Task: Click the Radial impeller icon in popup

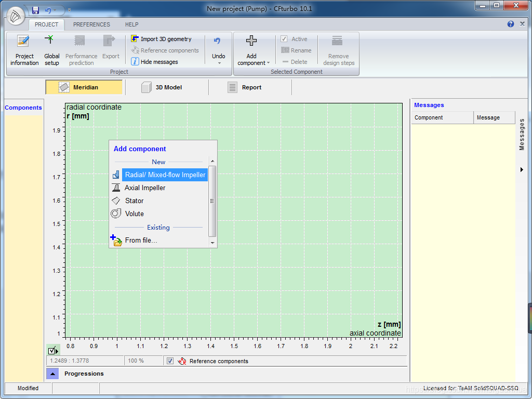Action: click(116, 175)
